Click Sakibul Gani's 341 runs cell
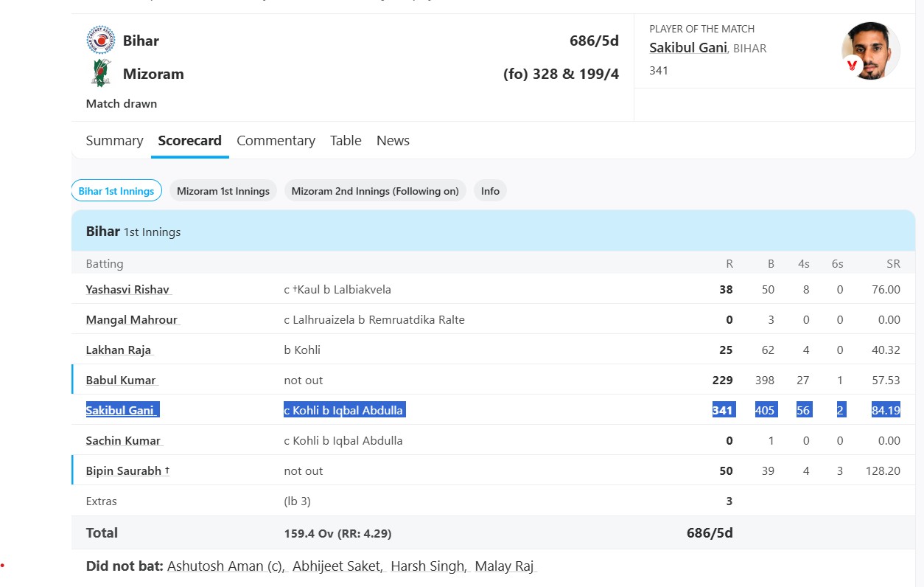This screenshot has width=924, height=587. [723, 410]
